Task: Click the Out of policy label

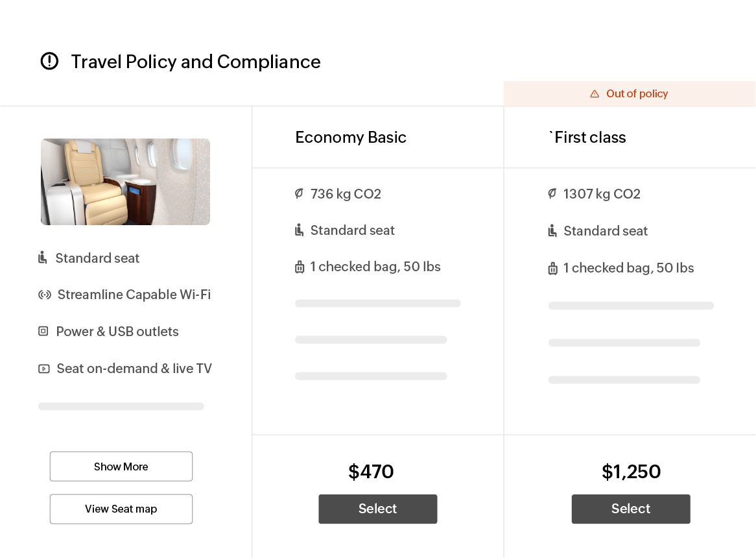Action: pos(637,94)
